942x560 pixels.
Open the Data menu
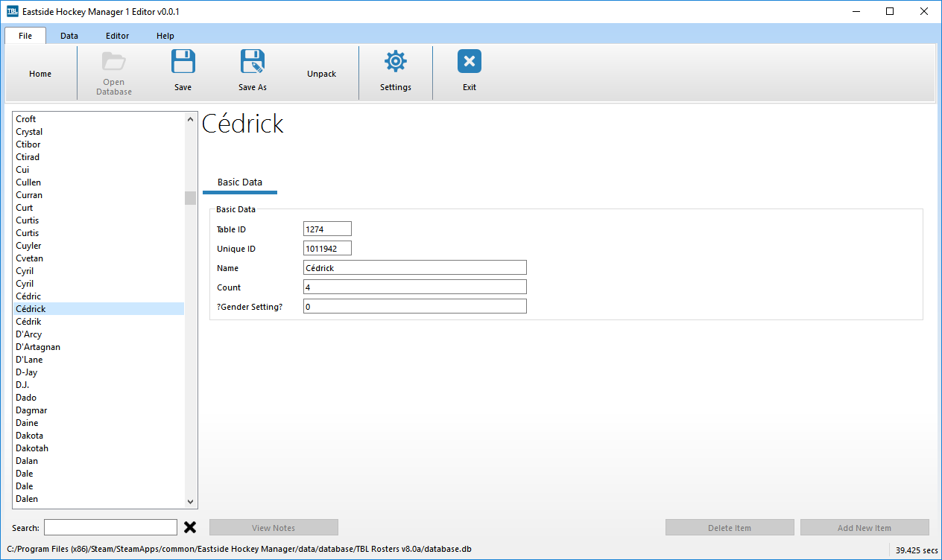(x=69, y=35)
